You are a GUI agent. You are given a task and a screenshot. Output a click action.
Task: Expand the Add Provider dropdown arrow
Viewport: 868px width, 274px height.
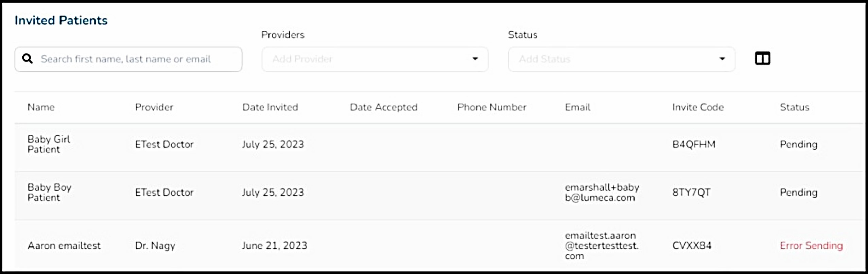tap(475, 59)
